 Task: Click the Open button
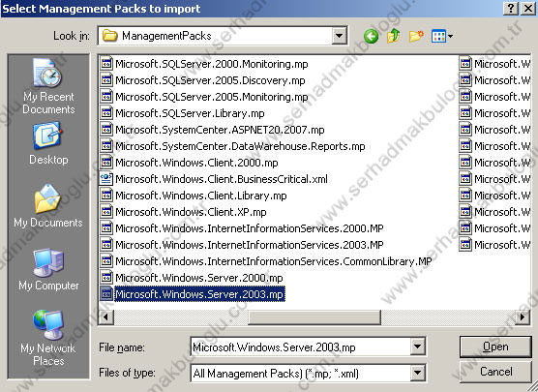pyautogui.click(x=495, y=347)
